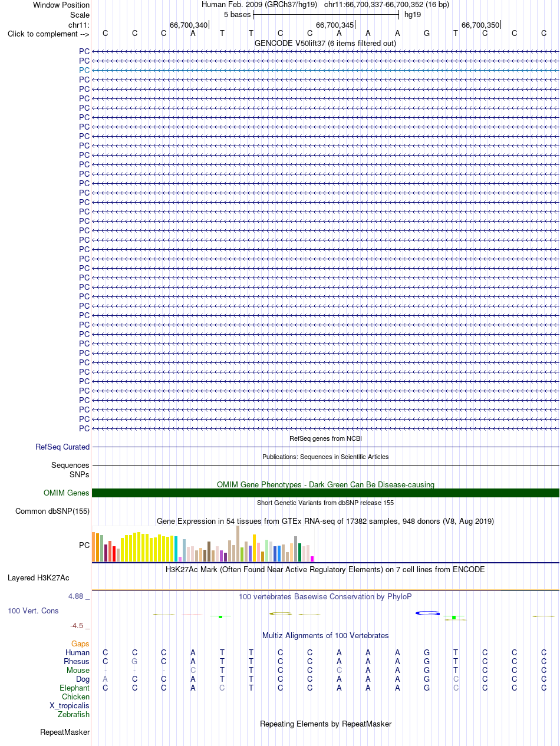Click the grey G base in Rhesus row
The width and height of the screenshot is (560, 746).
134,662
